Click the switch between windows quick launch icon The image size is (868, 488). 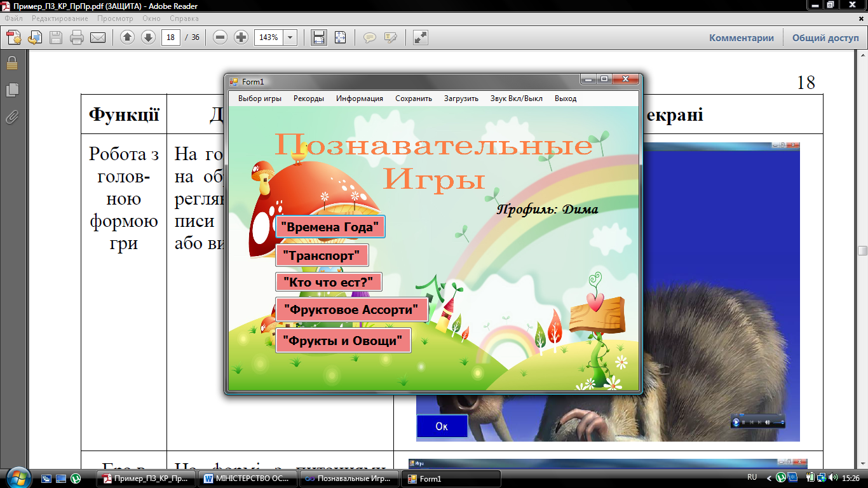click(x=47, y=478)
